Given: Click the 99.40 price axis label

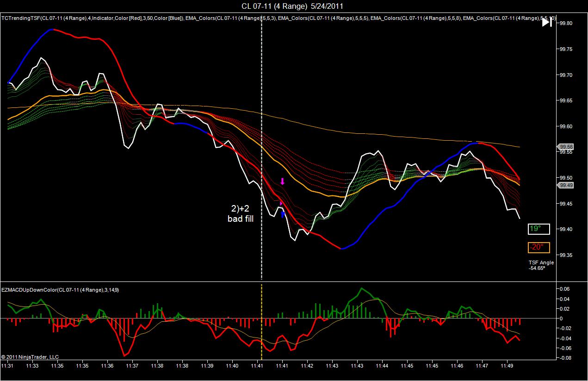Looking at the screenshot, I should 566,230.
